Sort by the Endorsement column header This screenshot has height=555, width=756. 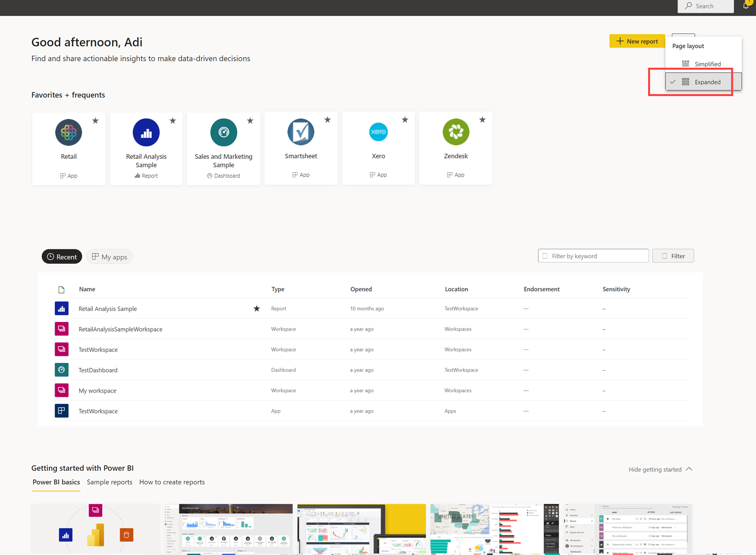click(x=542, y=289)
